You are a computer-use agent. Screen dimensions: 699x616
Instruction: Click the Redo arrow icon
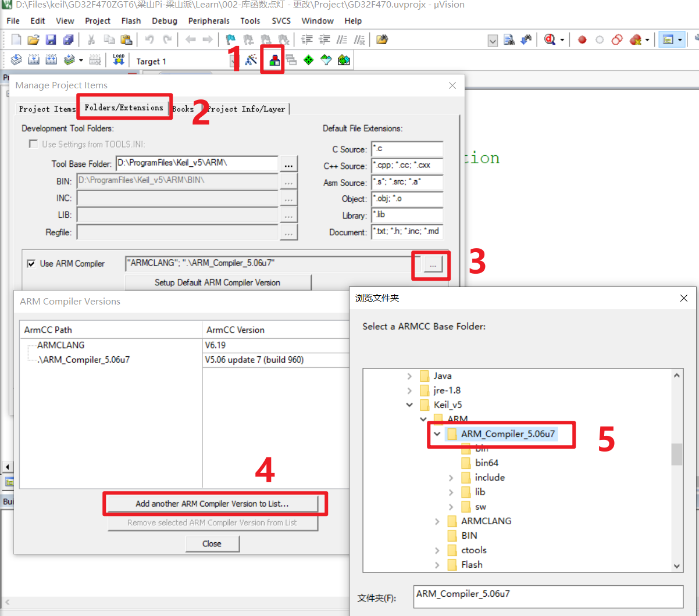(167, 40)
